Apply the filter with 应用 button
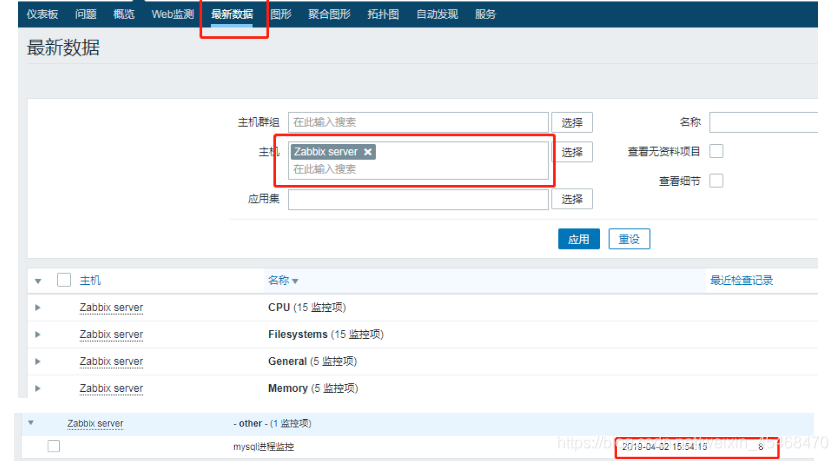The width and height of the screenshot is (838, 461). pyautogui.click(x=579, y=239)
